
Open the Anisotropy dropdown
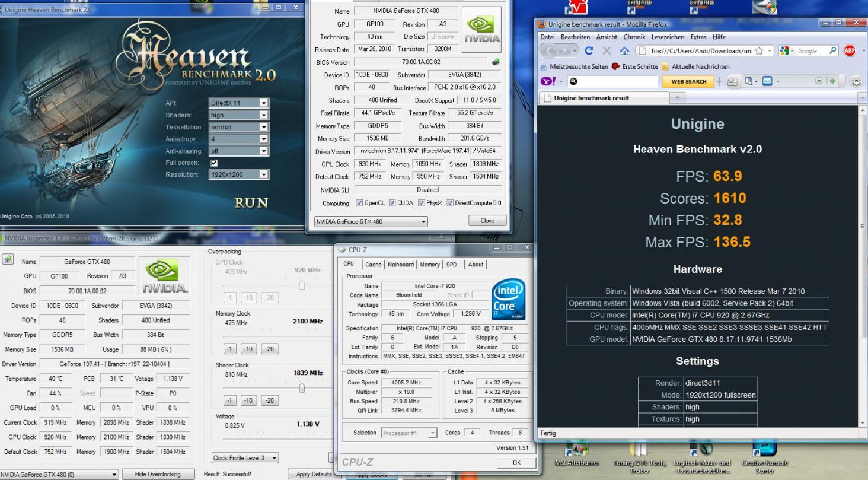click(x=239, y=139)
